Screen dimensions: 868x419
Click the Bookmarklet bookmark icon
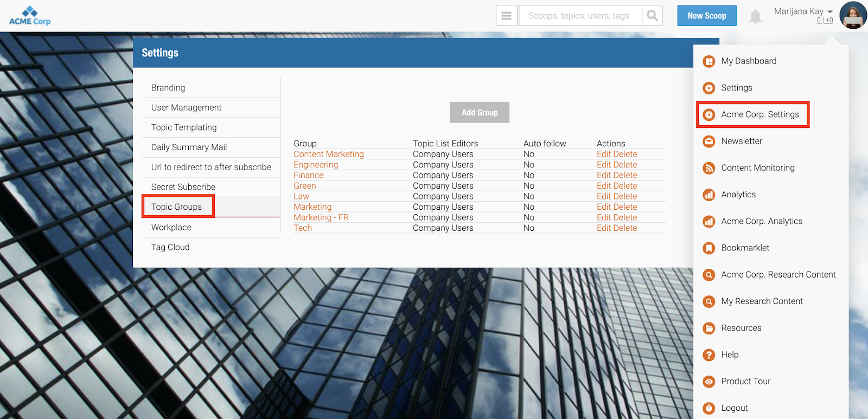709,248
